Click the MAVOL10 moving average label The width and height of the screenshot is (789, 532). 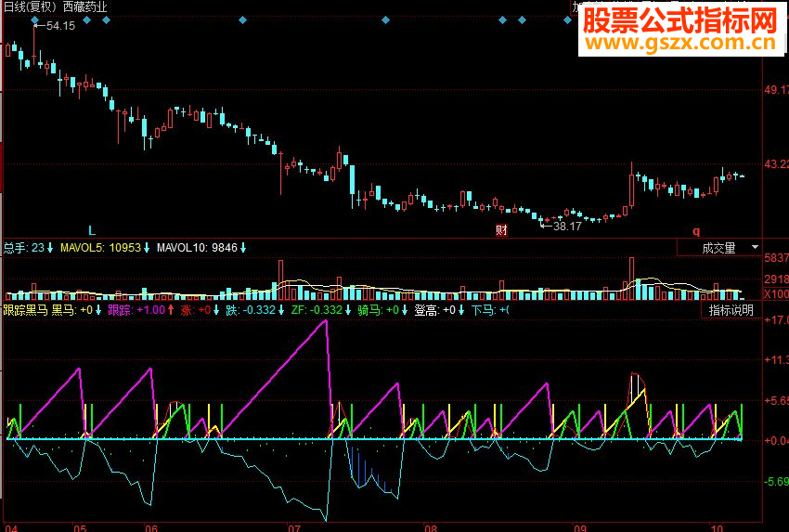(x=184, y=248)
